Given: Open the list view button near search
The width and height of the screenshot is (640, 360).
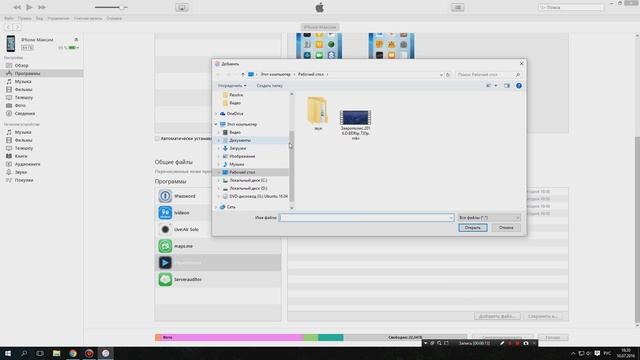Looking at the screenshot, I should (458, 7).
